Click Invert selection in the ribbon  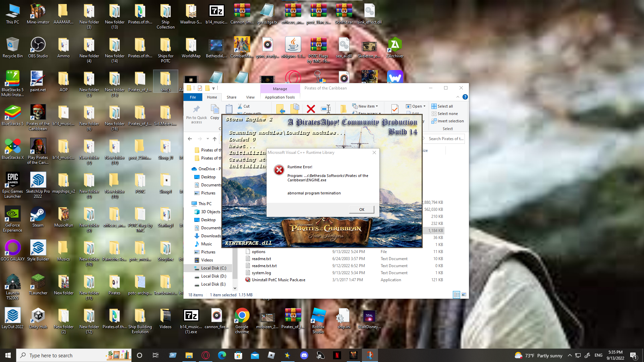(x=447, y=121)
